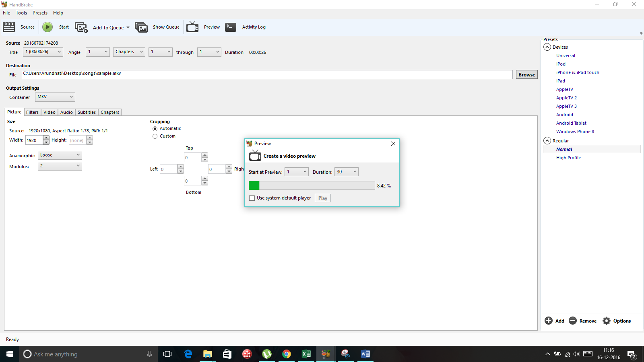This screenshot has width=644, height=362.
Task: Switch to HandBrake taskbar icon
Action: [x=326, y=354]
